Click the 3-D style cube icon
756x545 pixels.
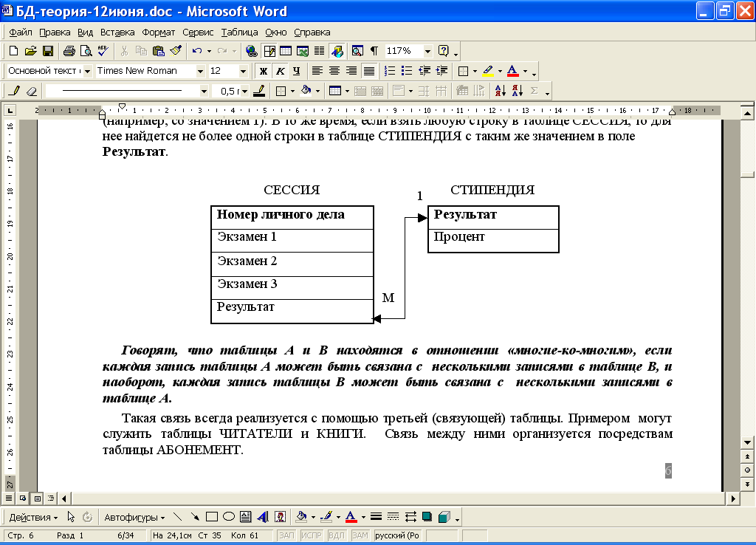point(444,517)
